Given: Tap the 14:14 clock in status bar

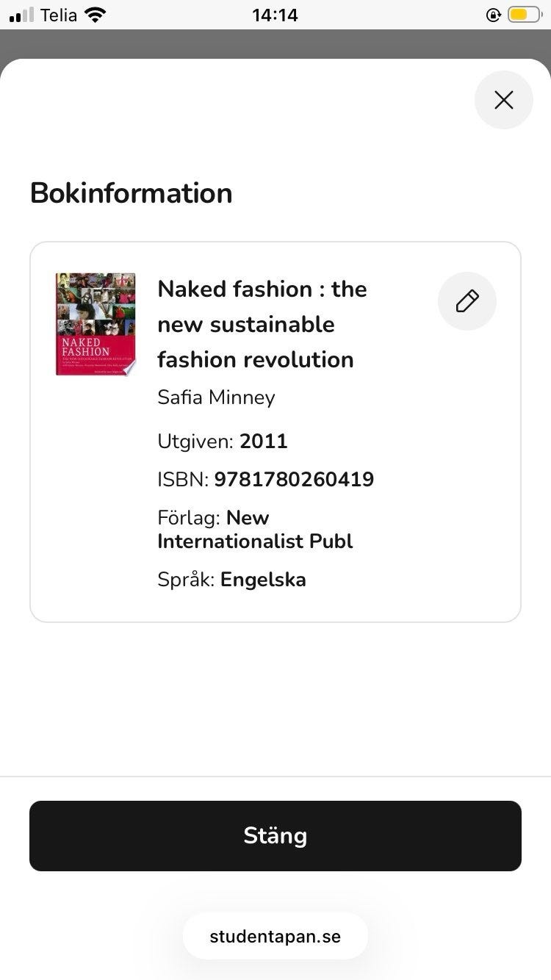Looking at the screenshot, I should point(275,15).
